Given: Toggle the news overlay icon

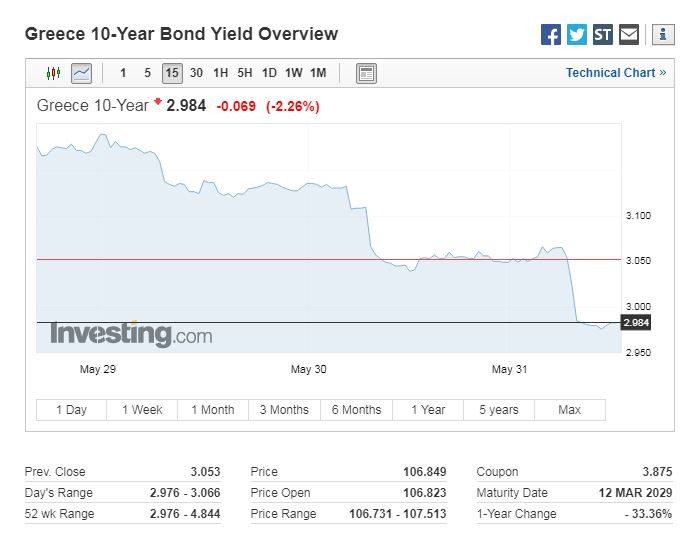Looking at the screenshot, I should pyautogui.click(x=366, y=73).
